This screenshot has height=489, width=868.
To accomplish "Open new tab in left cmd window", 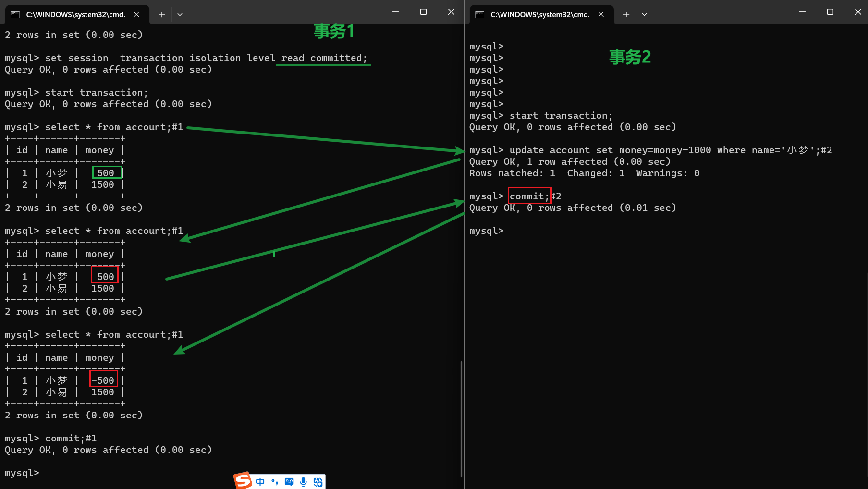I will pos(162,14).
